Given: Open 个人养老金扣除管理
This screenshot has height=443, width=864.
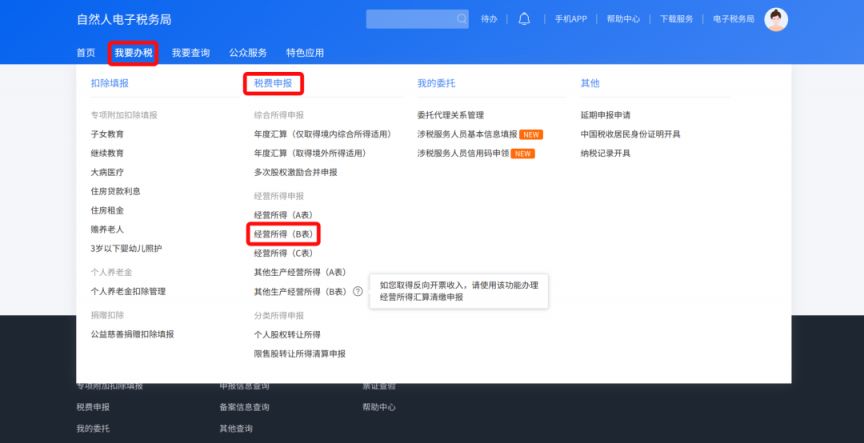Looking at the screenshot, I should pyautogui.click(x=128, y=291).
